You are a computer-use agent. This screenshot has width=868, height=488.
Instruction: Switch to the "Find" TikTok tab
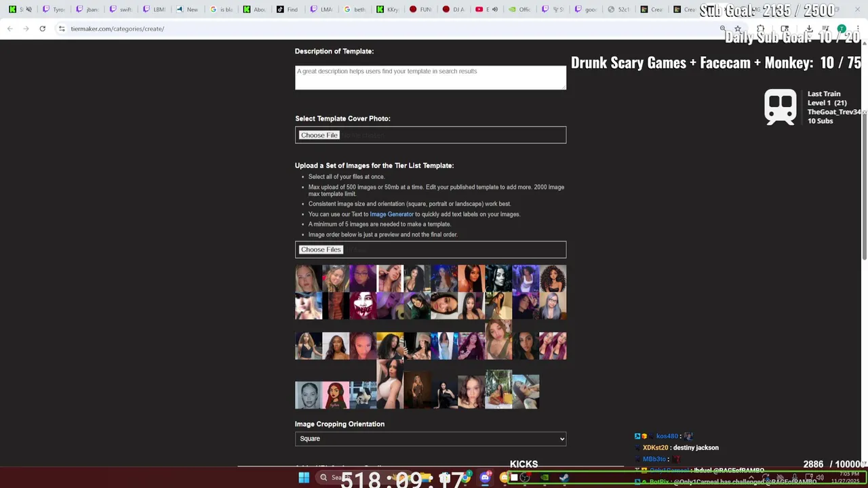(288, 9)
